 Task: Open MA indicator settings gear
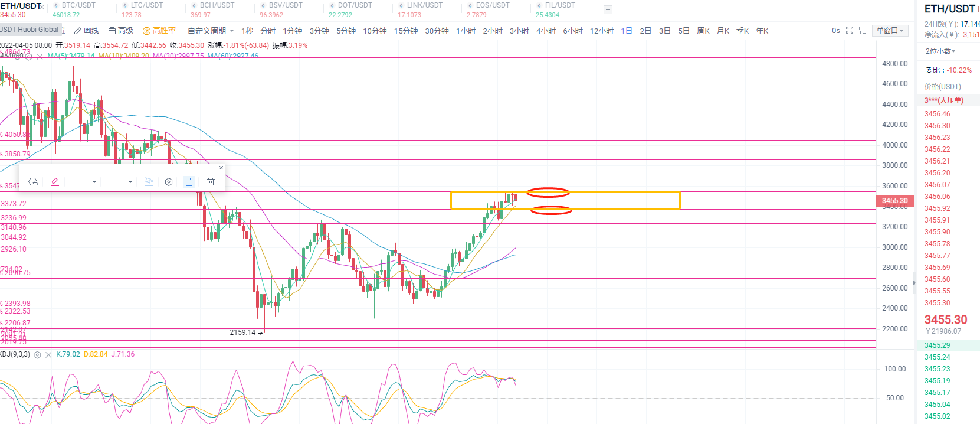click(x=28, y=57)
